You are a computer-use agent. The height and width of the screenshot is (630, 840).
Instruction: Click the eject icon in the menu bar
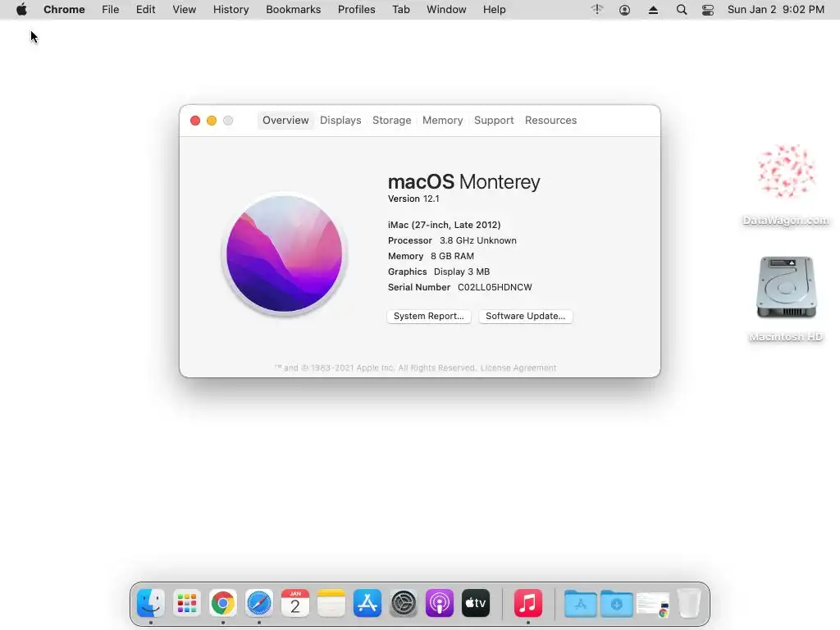pos(653,10)
